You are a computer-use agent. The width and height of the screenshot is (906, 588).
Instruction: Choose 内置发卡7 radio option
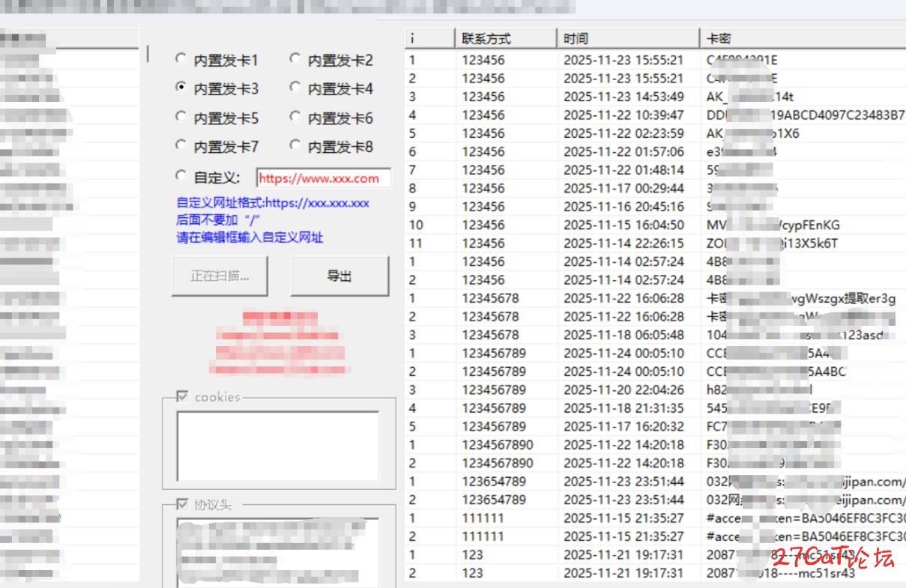click(x=181, y=146)
